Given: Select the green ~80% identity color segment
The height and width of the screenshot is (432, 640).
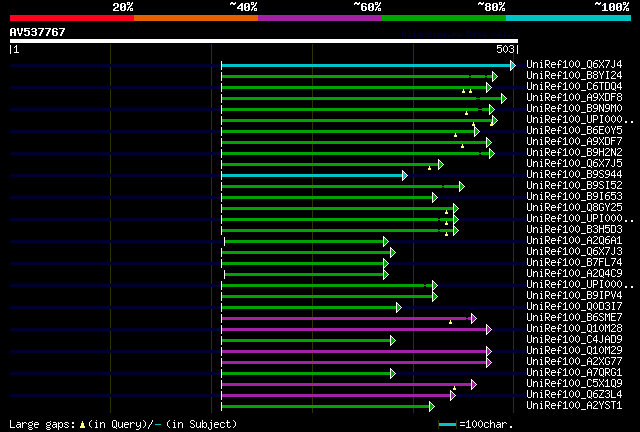Looking at the screenshot, I should (x=444, y=18).
